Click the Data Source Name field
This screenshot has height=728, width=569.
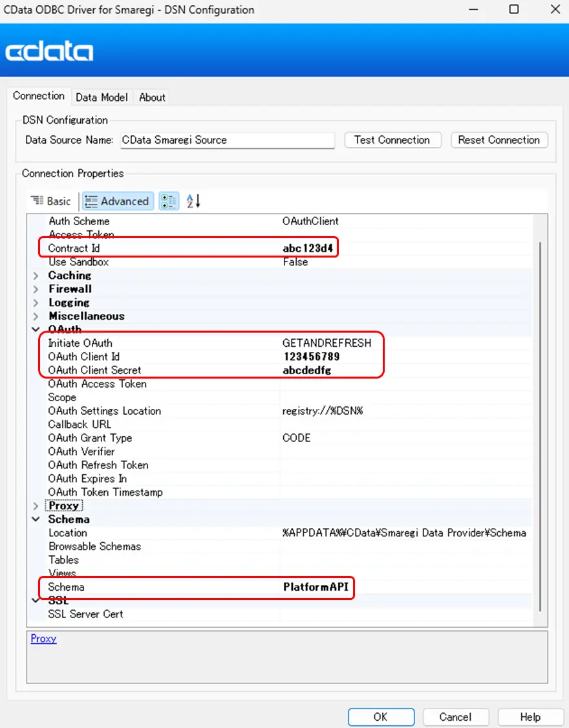(x=227, y=140)
